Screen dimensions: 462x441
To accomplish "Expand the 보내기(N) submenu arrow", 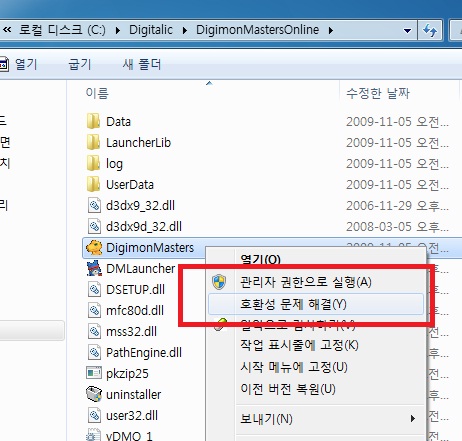I will [x=413, y=418].
